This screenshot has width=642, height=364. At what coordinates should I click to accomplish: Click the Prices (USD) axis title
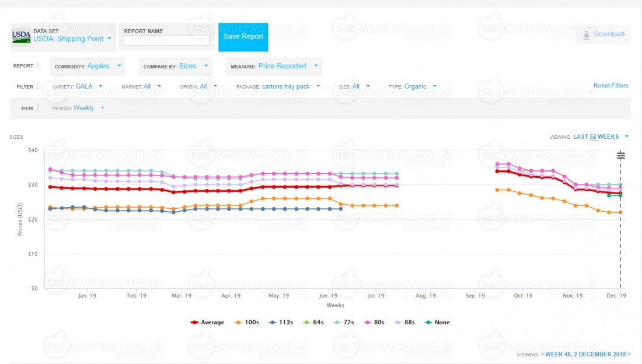pos(20,219)
